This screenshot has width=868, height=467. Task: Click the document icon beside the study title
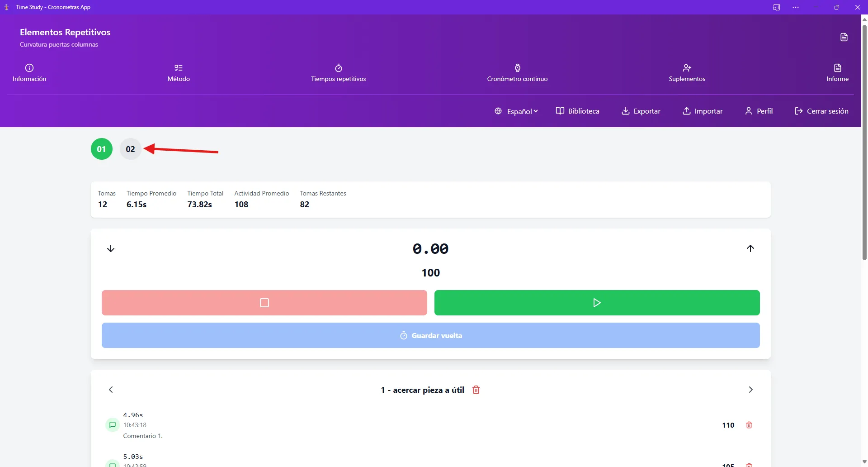point(844,37)
